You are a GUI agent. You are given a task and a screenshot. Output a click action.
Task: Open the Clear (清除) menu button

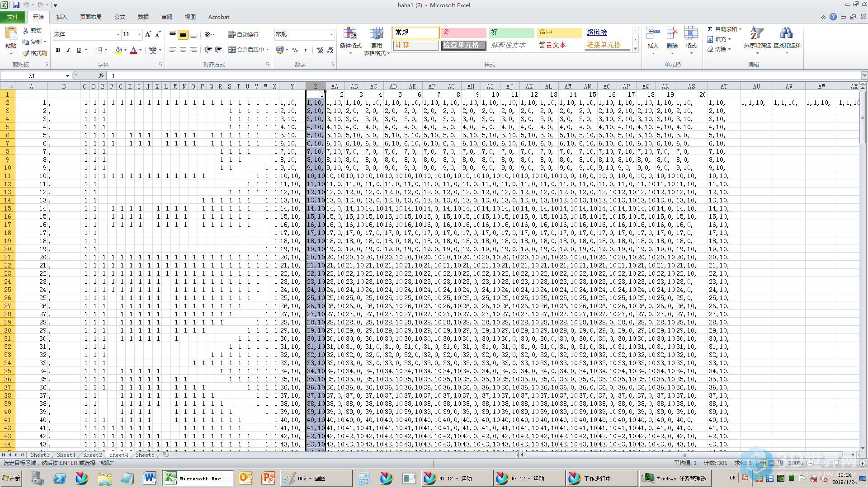point(719,49)
